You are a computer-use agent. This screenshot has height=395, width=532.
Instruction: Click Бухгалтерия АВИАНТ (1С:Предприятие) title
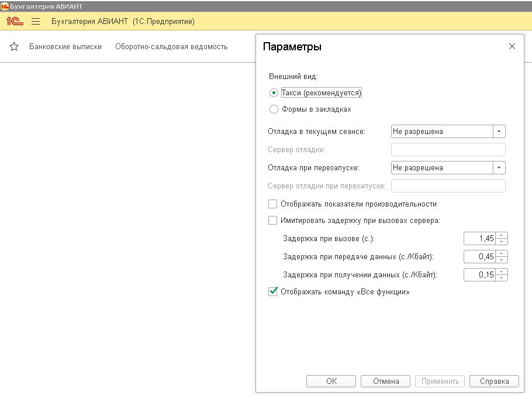pos(123,22)
